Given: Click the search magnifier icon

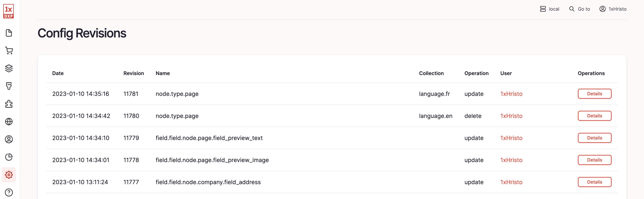Looking at the screenshot, I should [x=572, y=9].
